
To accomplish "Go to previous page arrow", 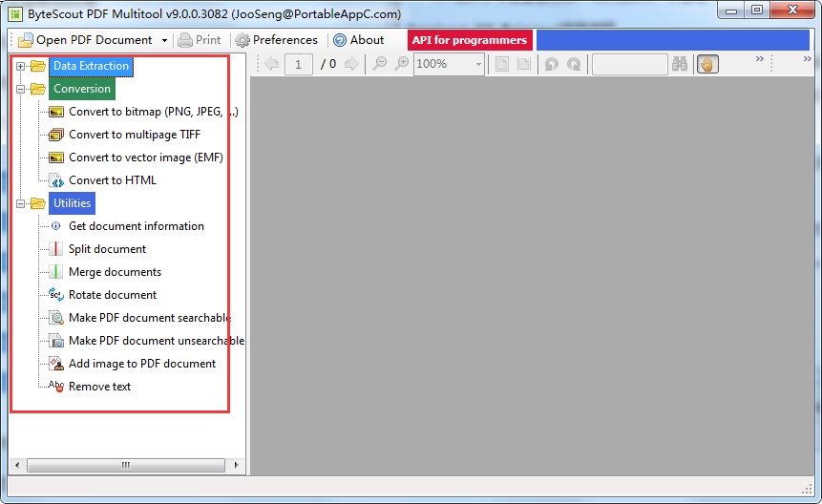I will 271,64.
